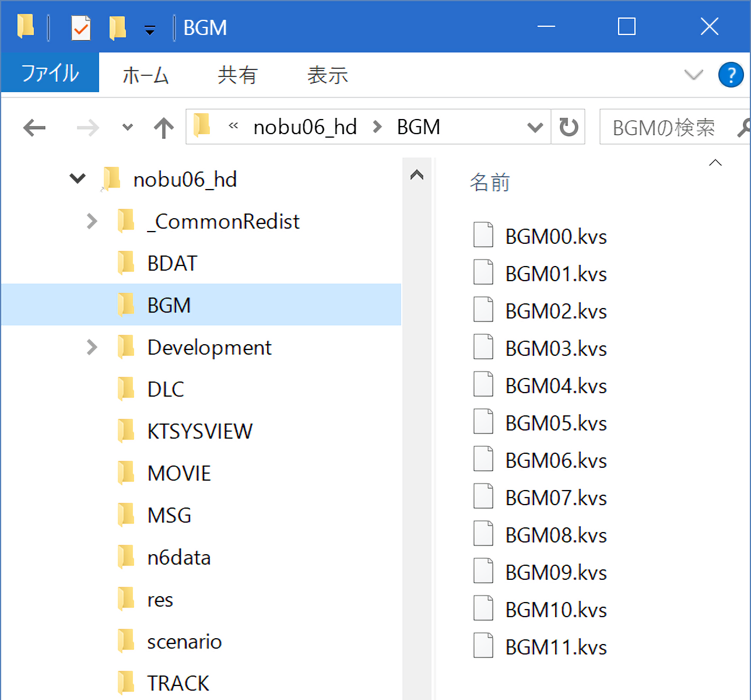Click the Properties icon in title bar
The height and width of the screenshot is (700, 751).
click(x=80, y=27)
